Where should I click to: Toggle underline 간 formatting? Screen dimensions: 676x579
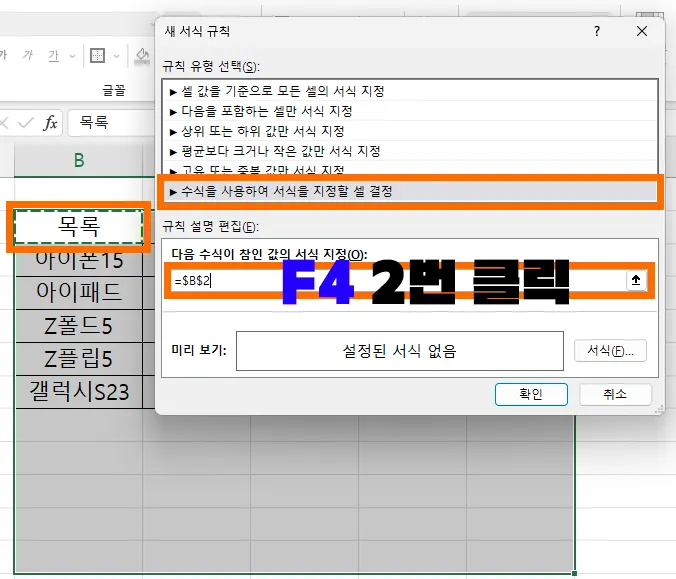[54, 56]
